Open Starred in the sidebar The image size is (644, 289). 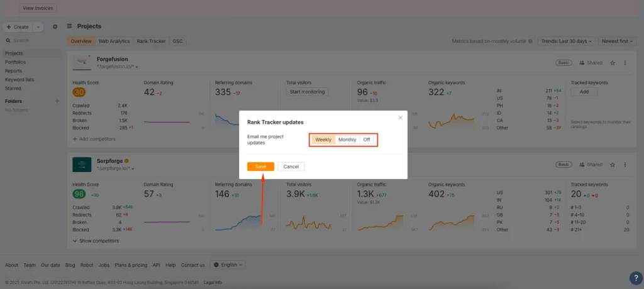pyautogui.click(x=13, y=88)
